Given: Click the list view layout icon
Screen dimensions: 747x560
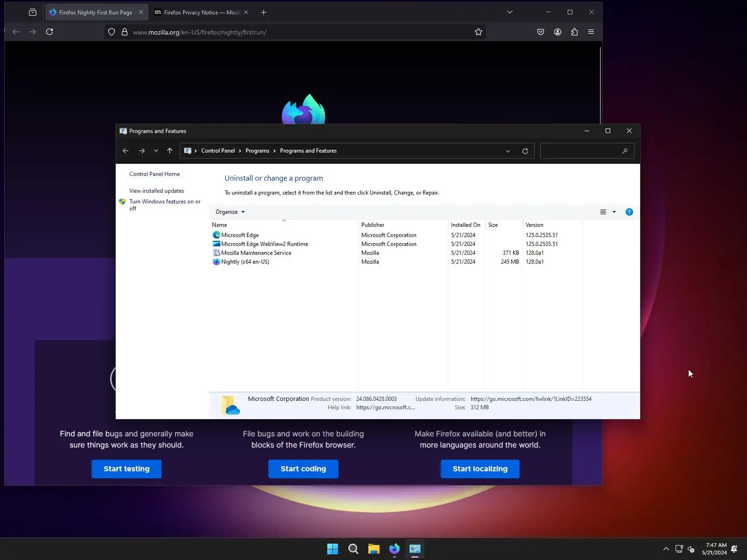Looking at the screenshot, I should [x=603, y=212].
